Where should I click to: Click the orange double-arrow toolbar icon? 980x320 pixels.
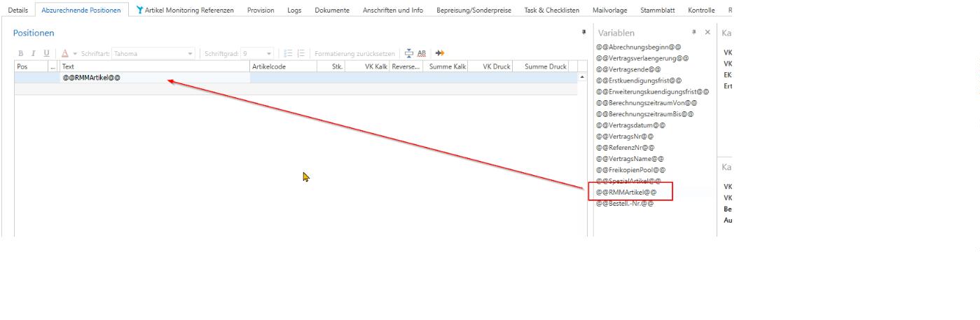[x=440, y=53]
